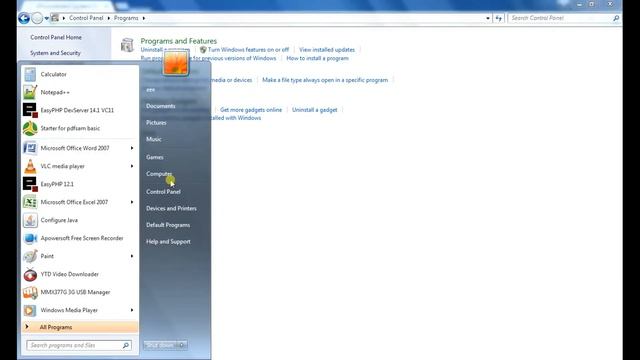Expand Windows Media Player jump list arrow

point(132,310)
